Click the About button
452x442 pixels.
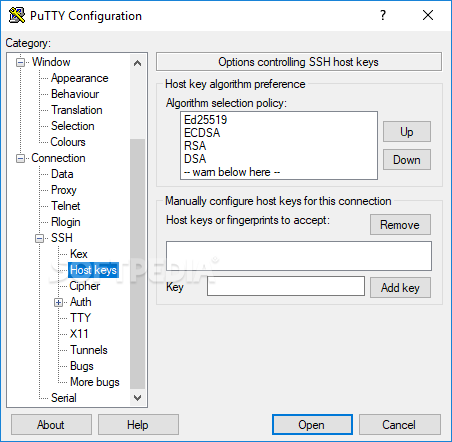pyautogui.click(x=51, y=425)
